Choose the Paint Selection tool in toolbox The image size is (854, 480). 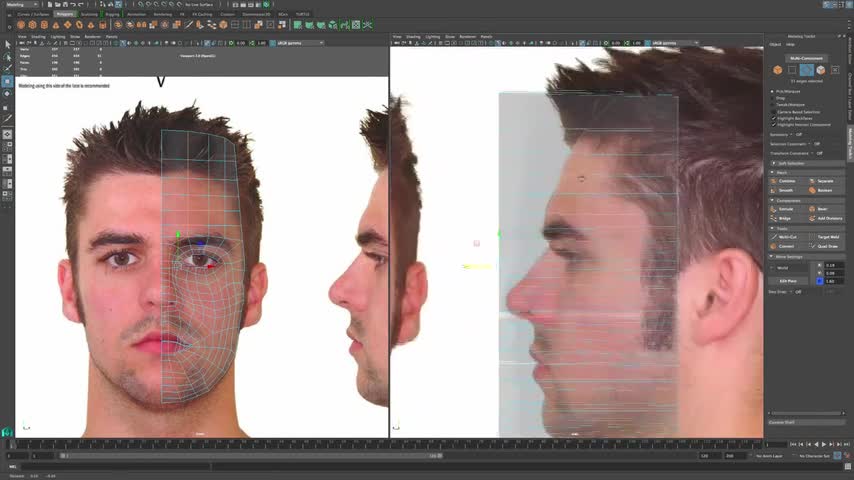point(7,69)
